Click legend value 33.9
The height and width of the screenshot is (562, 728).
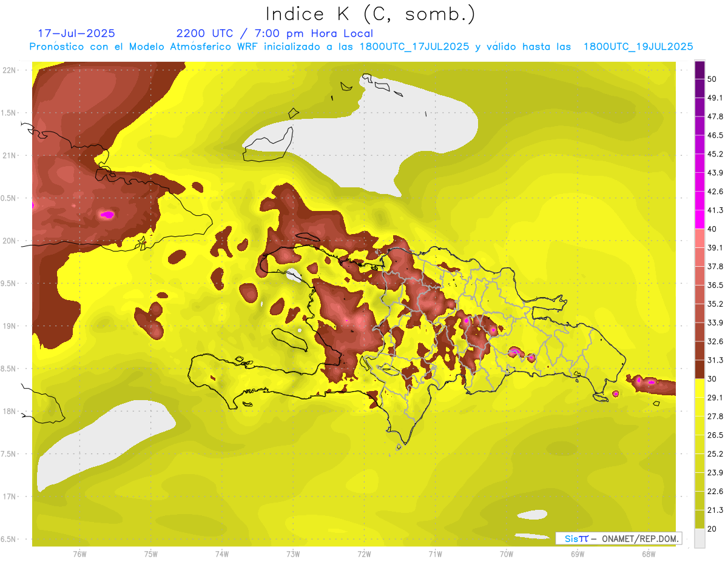coord(715,323)
